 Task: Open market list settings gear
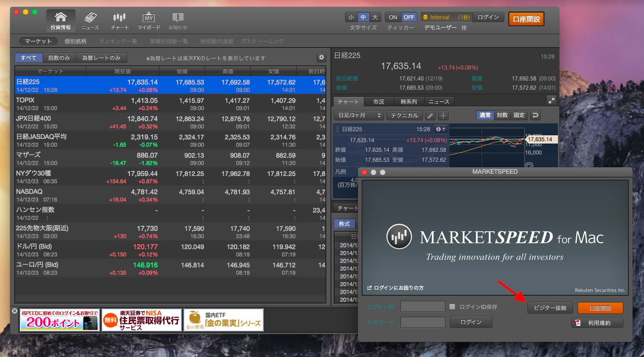point(321,57)
